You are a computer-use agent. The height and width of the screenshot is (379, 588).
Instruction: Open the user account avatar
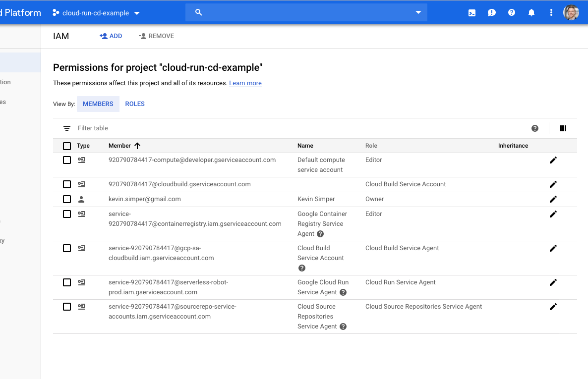tap(571, 13)
